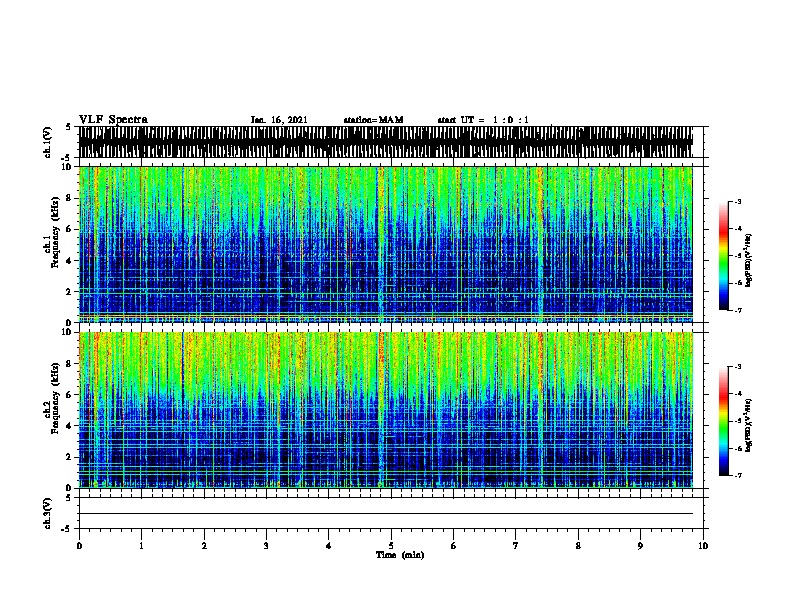The height and width of the screenshot is (612, 792).
Task: Click the "4" kHz tick of ch.2 spectrogram
Action: [70, 426]
